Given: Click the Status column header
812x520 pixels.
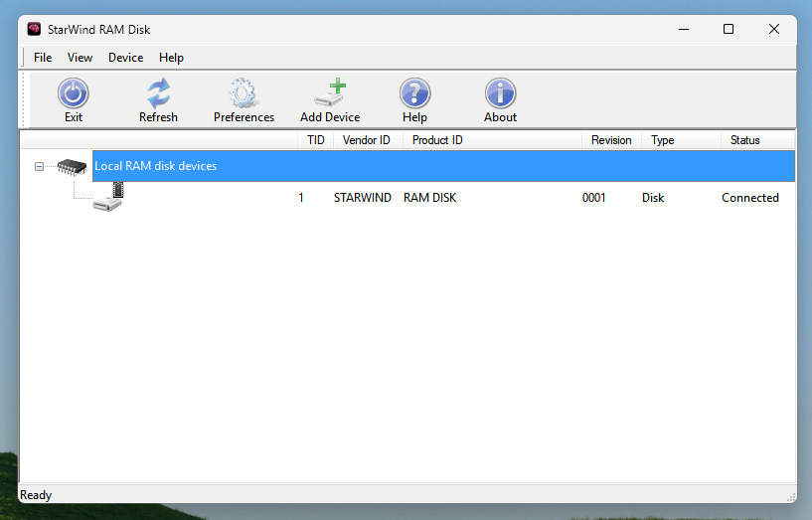Looking at the screenshot, I should coord(744,140).
